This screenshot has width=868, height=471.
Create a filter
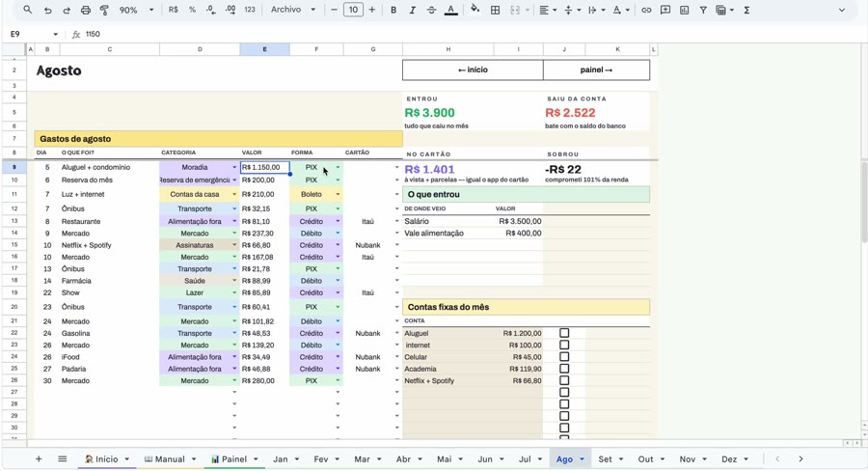click(703, 10)
